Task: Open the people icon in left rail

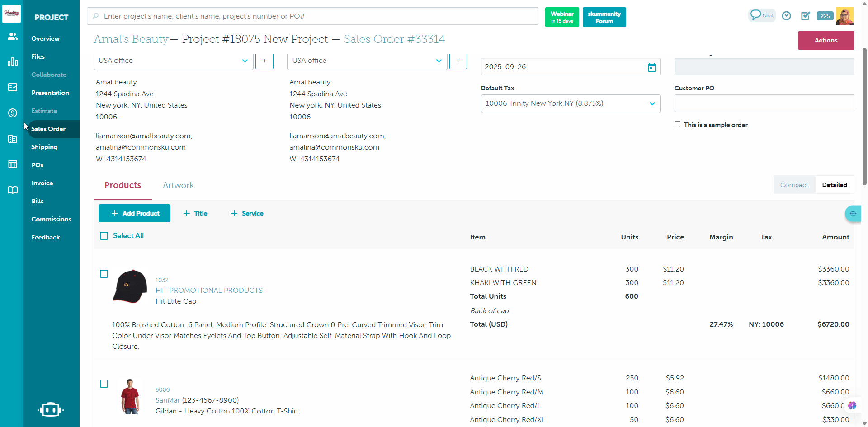Action: [x=13, y=36]
